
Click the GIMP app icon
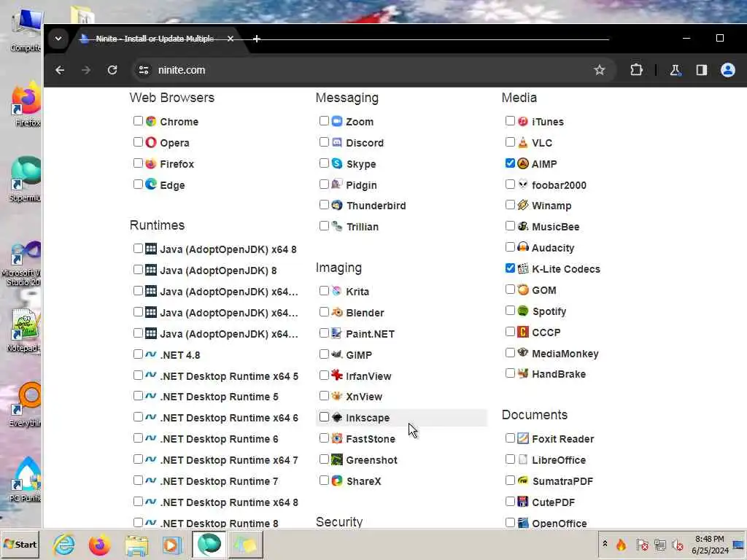[337, 354]
